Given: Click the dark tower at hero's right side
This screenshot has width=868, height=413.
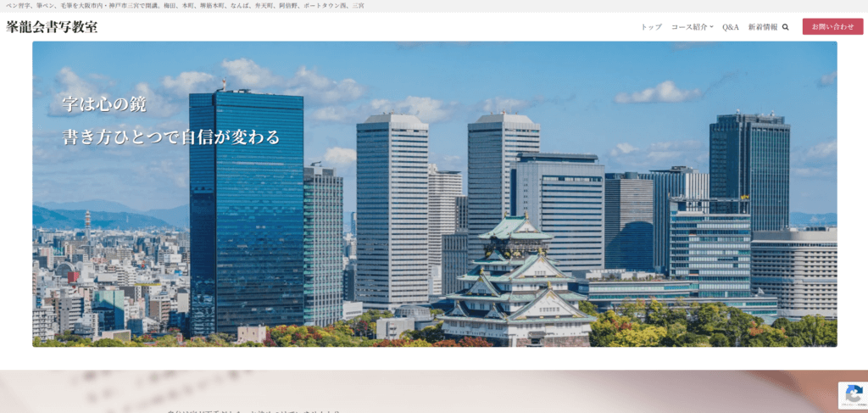Looking at the screenshot, I should [x=749, y=170].
